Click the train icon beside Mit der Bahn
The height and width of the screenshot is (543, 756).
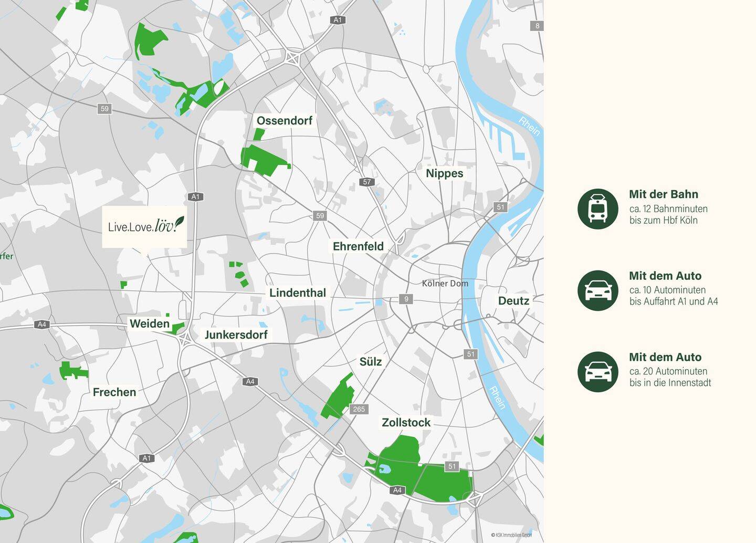pyautogui.click(x=598, y=209)
